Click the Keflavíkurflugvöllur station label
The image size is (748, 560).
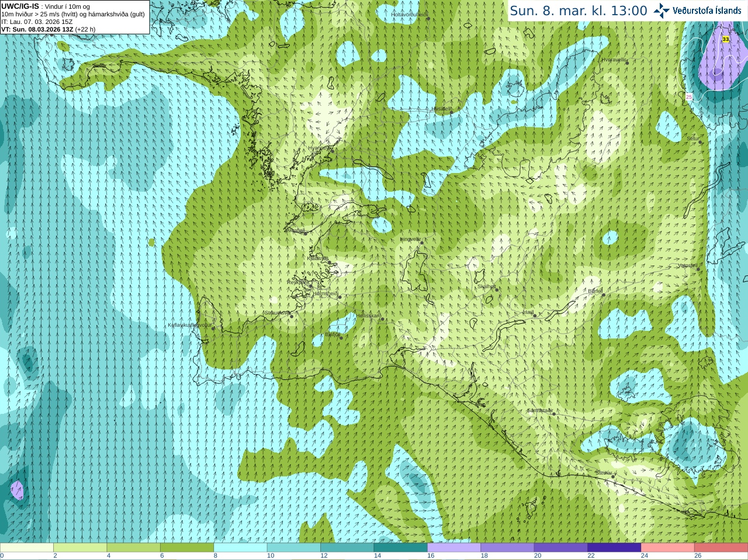pos(190,325)
